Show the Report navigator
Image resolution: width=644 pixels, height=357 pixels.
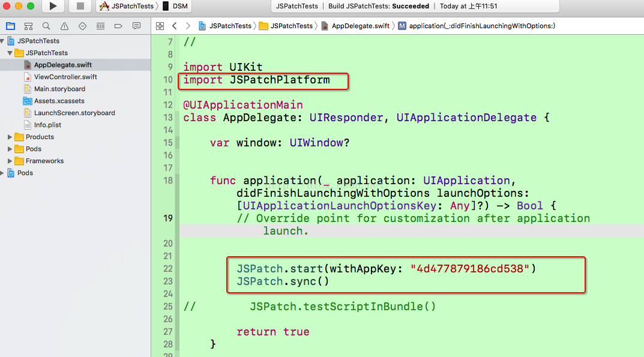(136, 26)
